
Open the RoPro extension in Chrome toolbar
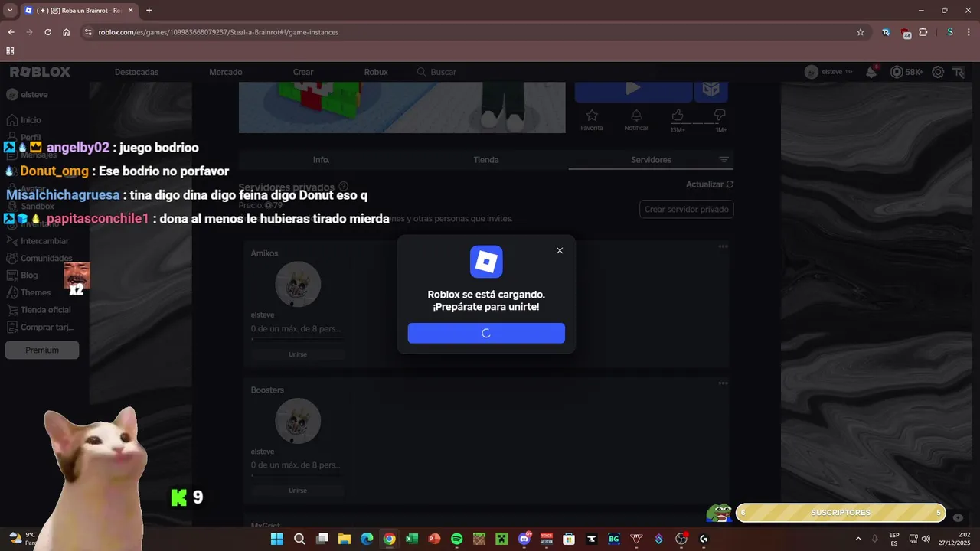[886, 32]
